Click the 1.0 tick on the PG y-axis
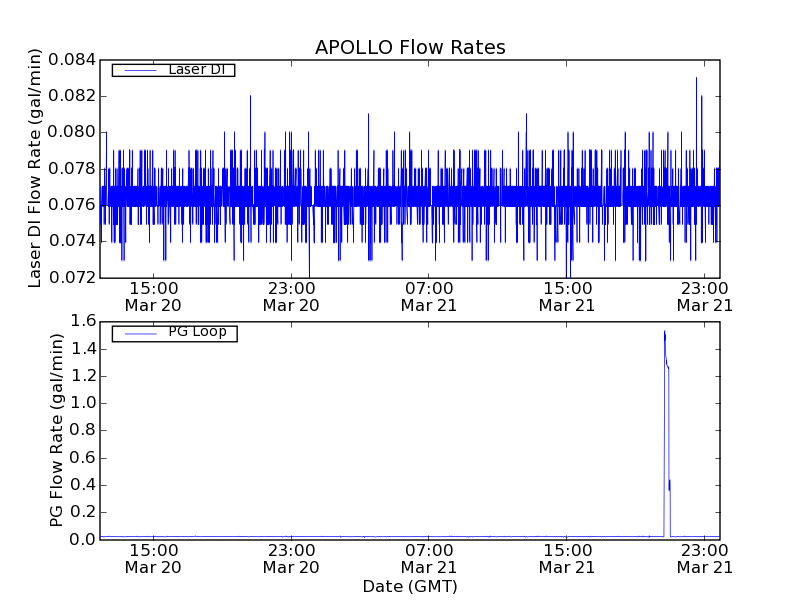 (x=83, y=403)
